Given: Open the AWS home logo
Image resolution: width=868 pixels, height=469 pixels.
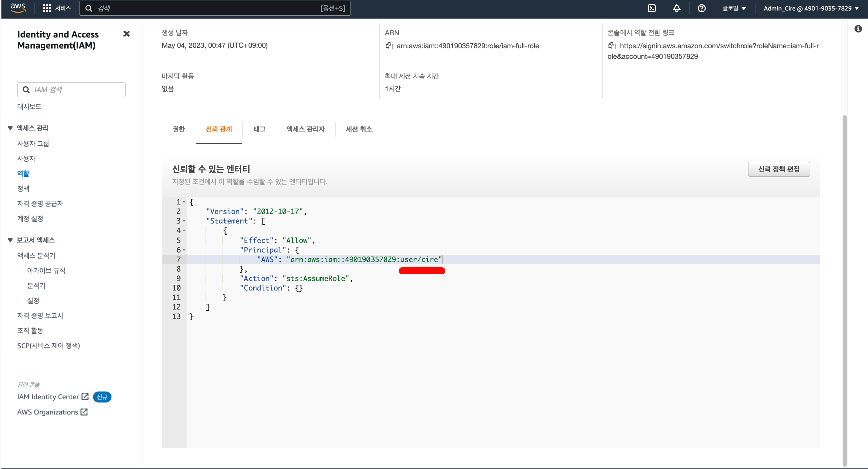Looking at the screenshot, I should [x=18, y=8].
